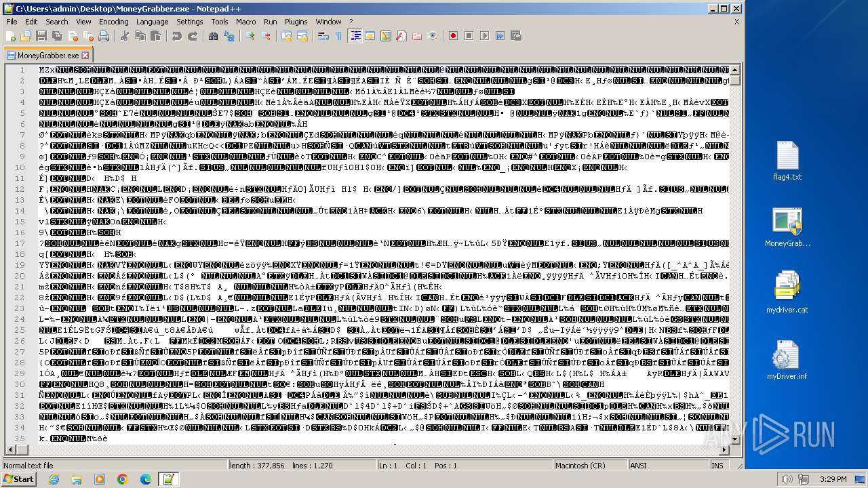Image resolution: width=868 pixels, height=488 pixels.
Task: Select the MoneyGrab... executable desktop icon
Action: [x=787, y=228]
